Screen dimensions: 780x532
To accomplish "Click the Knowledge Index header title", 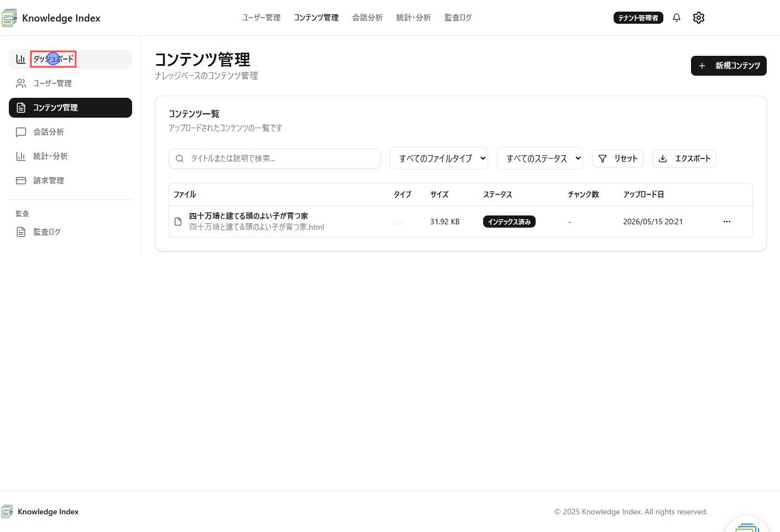I will click(61, 18).
